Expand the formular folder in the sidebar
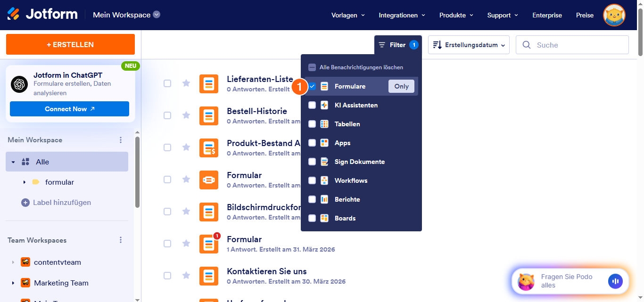 click(x=24, y=182)
